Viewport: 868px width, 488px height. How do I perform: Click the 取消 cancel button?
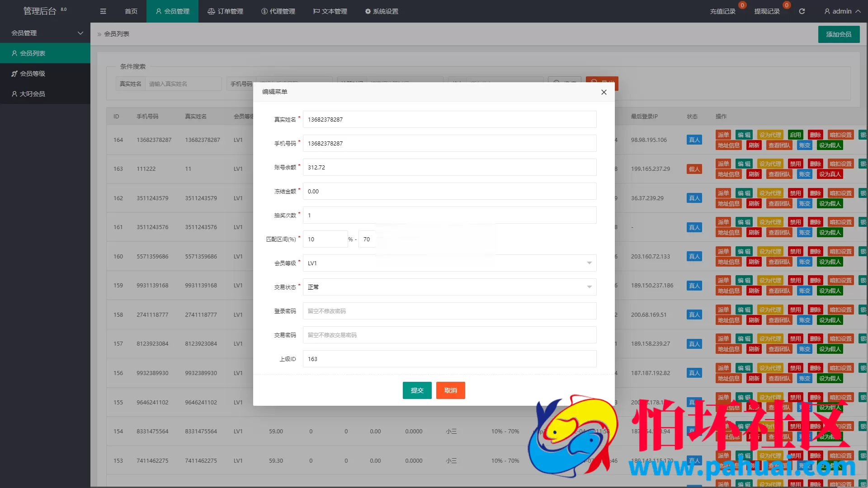tap(450, 390)
